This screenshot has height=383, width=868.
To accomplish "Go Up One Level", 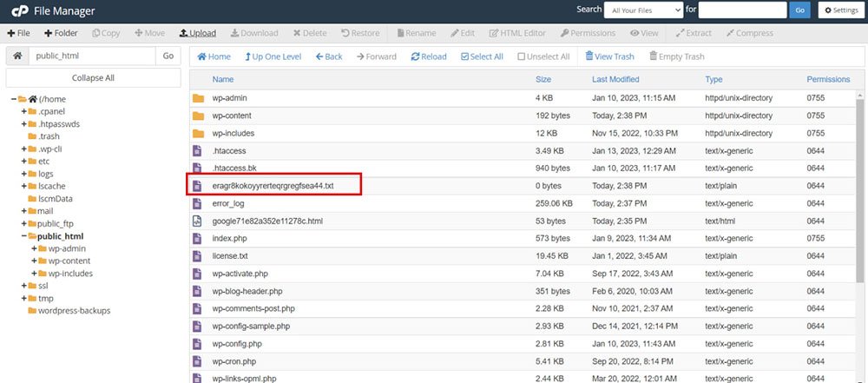I will pos(273,56).
